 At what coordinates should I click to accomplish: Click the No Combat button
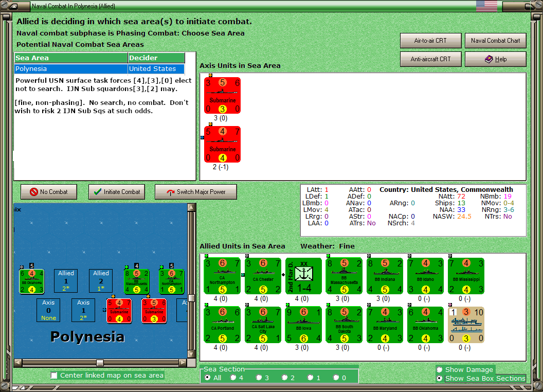tap(49, 192)
